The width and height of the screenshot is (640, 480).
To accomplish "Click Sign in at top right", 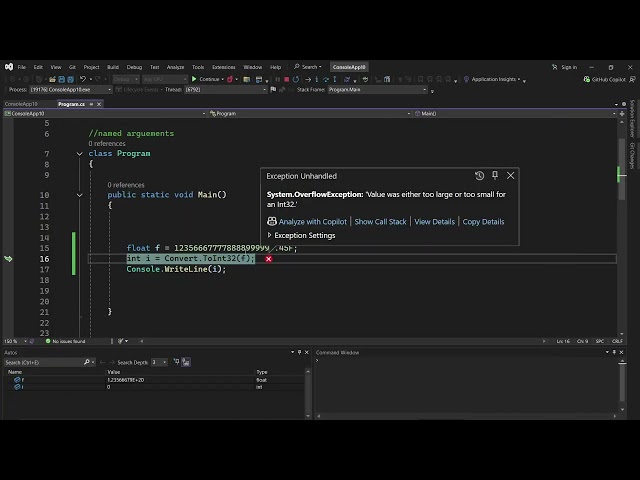I will pos(569,67).
